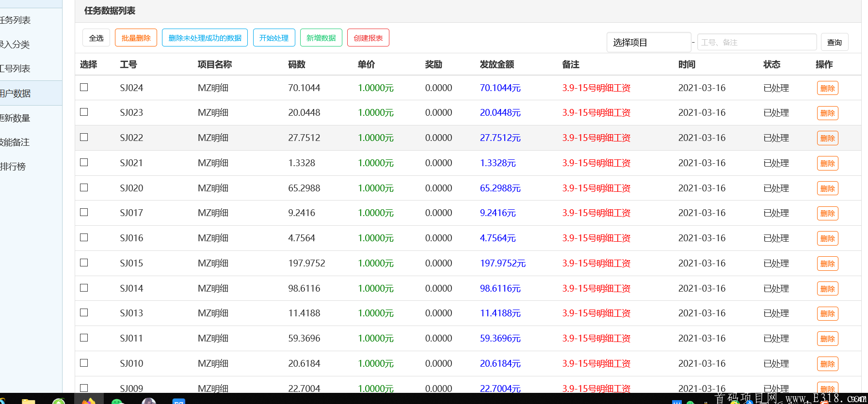
Task: Tick the checkbox for row SJ024
Action: (84, 87)
